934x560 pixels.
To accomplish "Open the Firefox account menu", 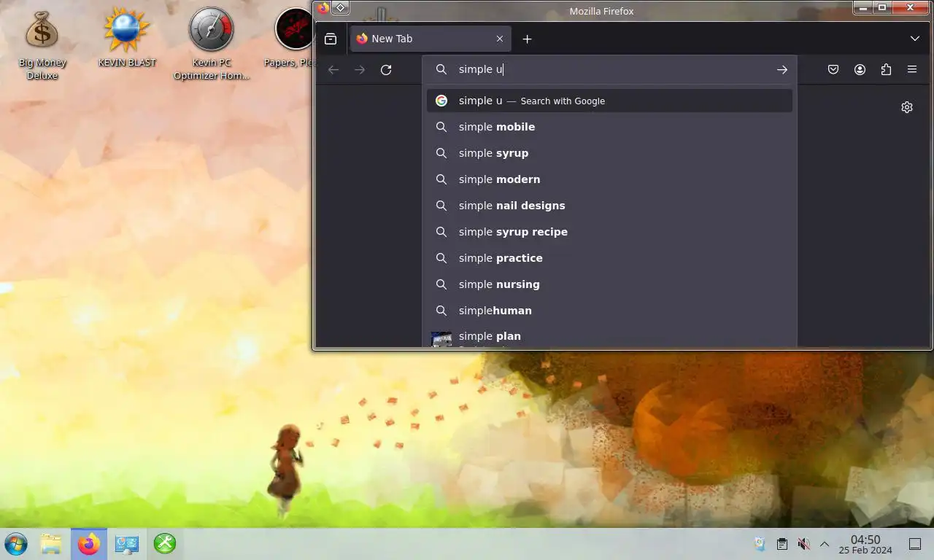I will point(860,69).
